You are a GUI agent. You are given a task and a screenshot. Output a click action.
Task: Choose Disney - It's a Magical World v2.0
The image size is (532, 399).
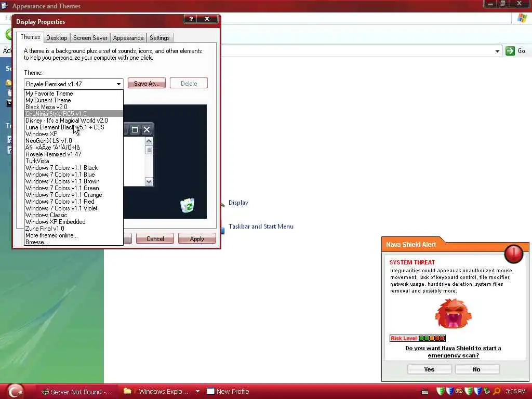point(74,121)
